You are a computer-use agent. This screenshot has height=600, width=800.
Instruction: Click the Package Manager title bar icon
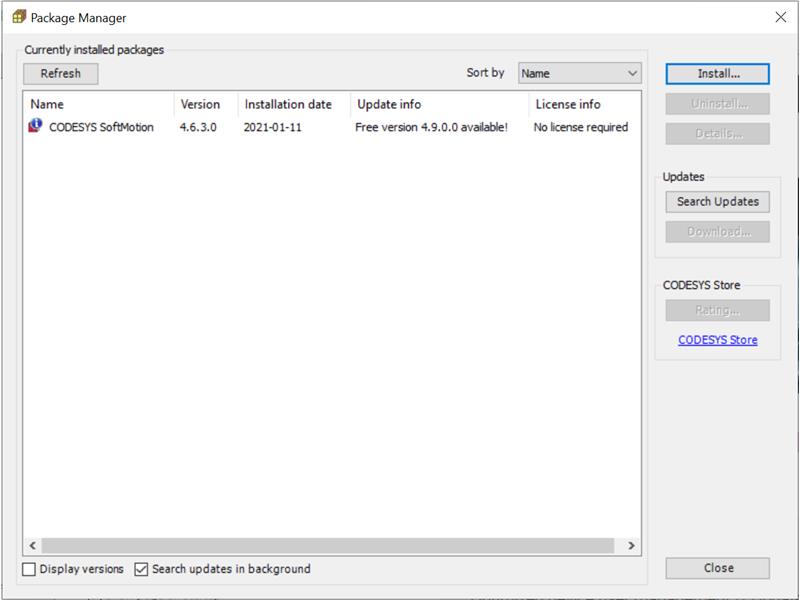pos(19,17)
